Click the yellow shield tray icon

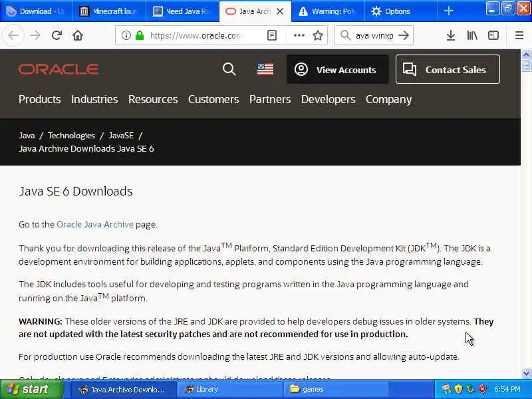(458, 389)
